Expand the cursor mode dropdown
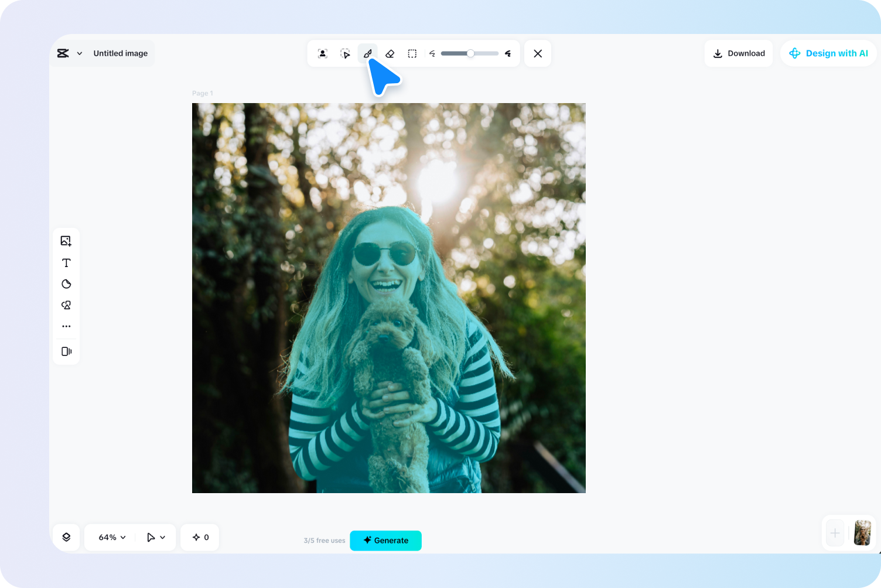 [x=156, y=537]
